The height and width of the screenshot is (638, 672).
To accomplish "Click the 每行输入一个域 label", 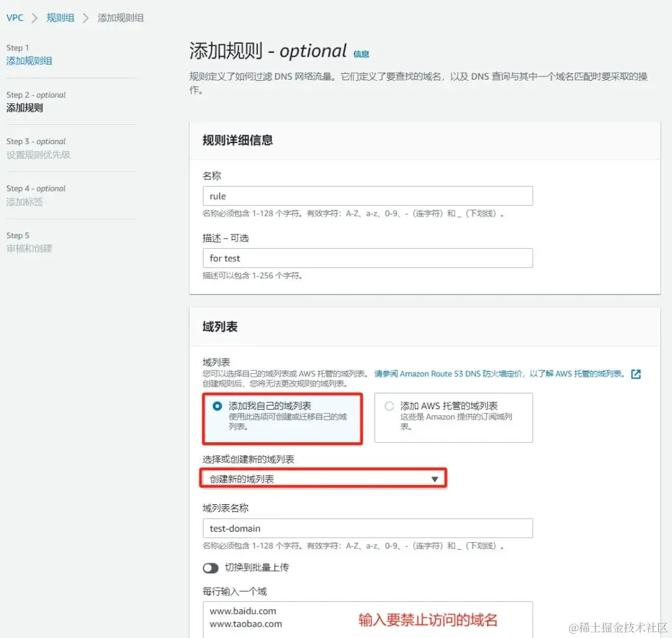I will click(x=235, y=592).
